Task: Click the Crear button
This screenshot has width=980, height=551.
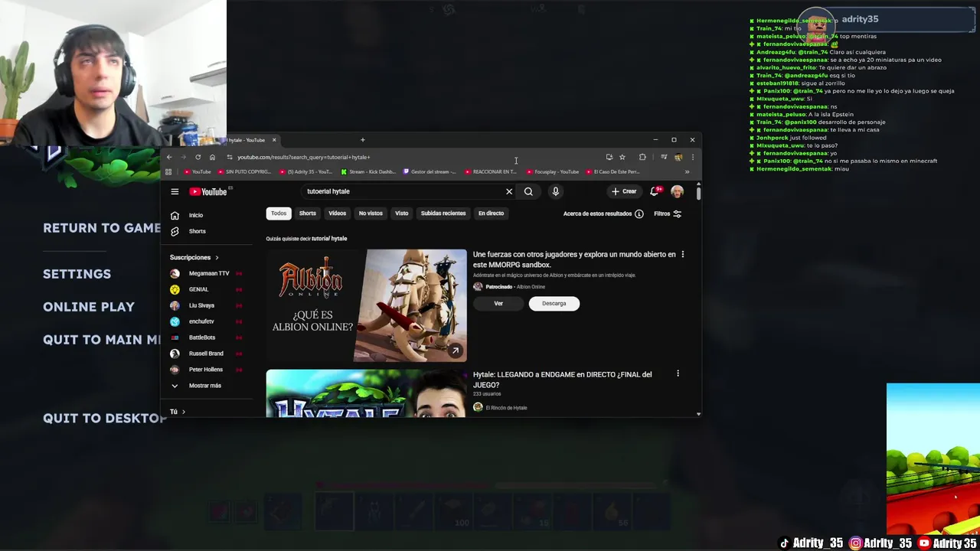Action: click(624, 191)
